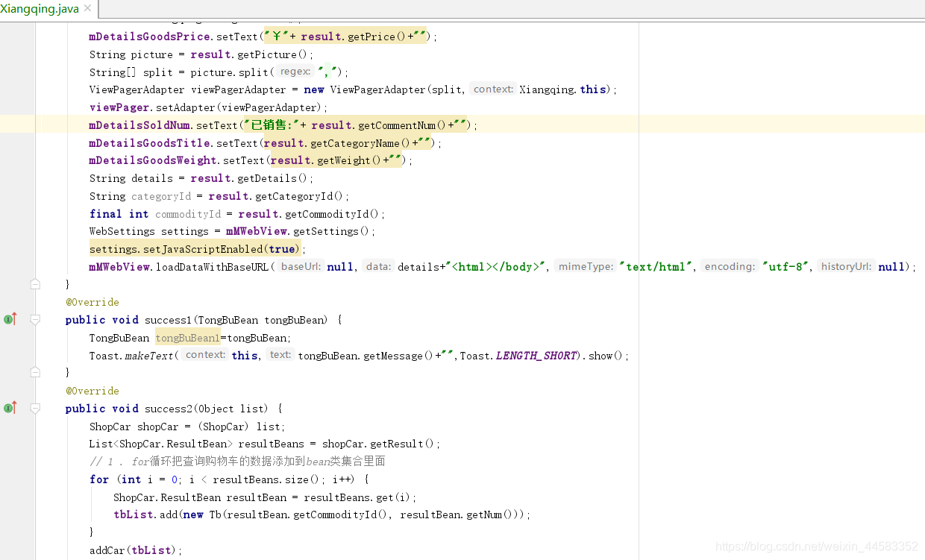Click mMWebView.getSettings() call
The height and width of the screenshot is (560, 925).
coord(298,231)
